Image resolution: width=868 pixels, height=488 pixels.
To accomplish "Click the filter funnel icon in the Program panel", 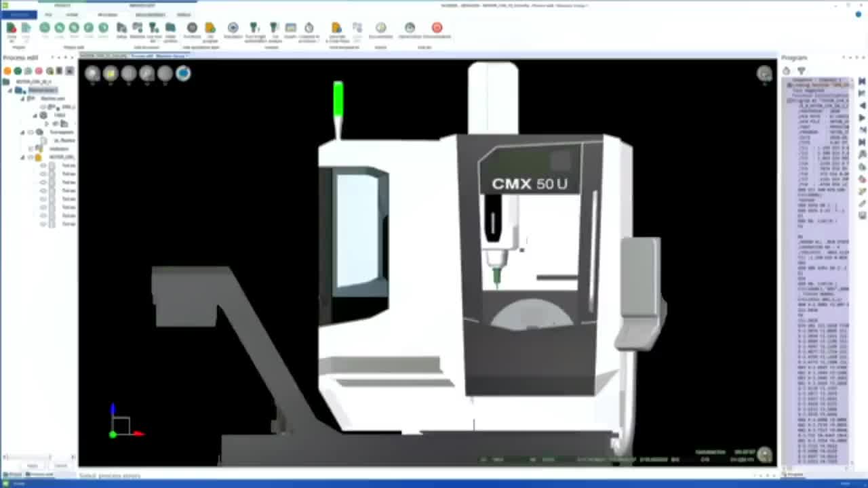I will coord(801,70).
